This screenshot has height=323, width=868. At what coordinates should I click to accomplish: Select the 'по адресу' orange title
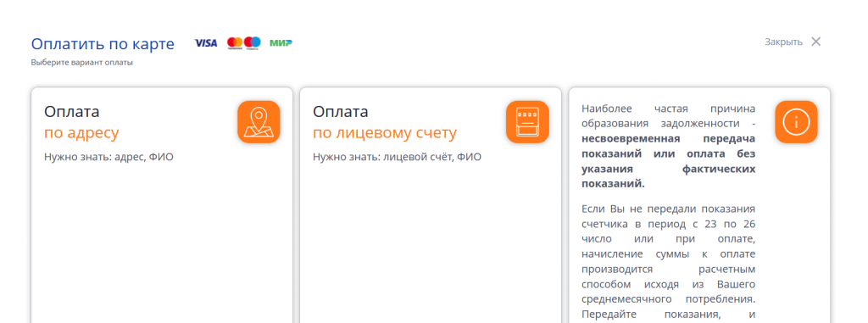pos(81,133)
